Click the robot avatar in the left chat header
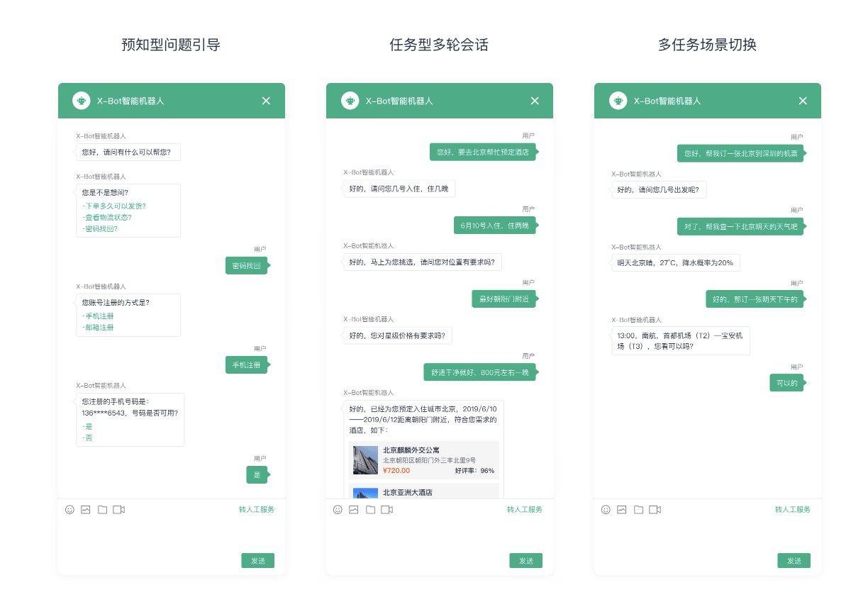 click(x=82, y=101)
